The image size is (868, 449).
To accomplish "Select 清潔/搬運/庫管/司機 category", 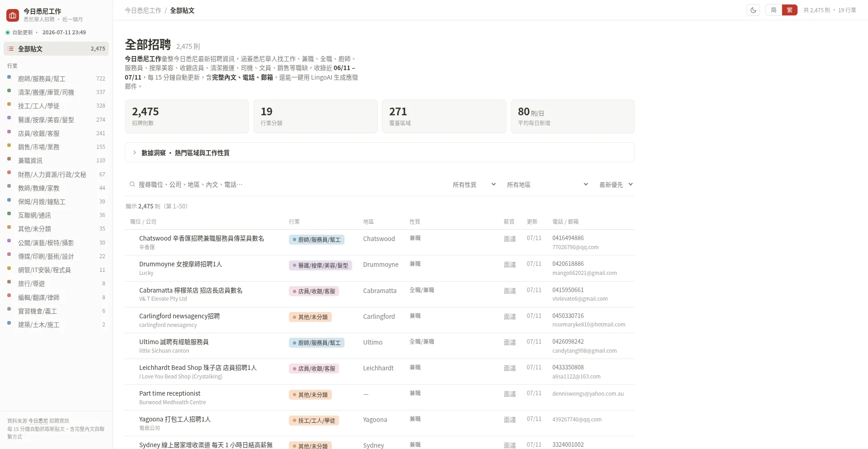I will pyautogui.click(x=56, y=92).
